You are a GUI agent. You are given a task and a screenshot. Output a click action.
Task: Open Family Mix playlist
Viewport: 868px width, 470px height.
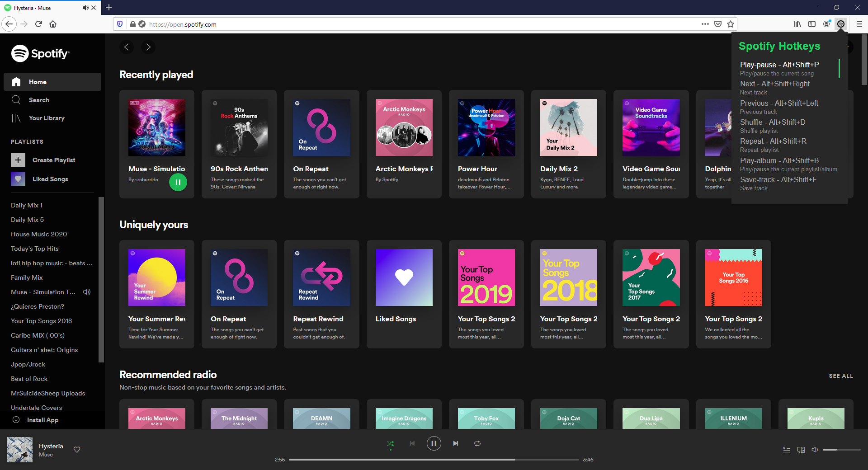pos(27,277)
